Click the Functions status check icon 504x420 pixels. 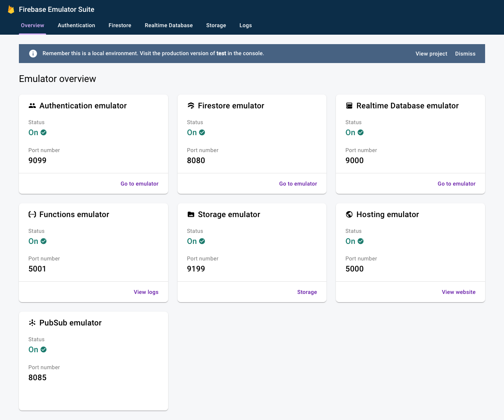click(44, 241)
